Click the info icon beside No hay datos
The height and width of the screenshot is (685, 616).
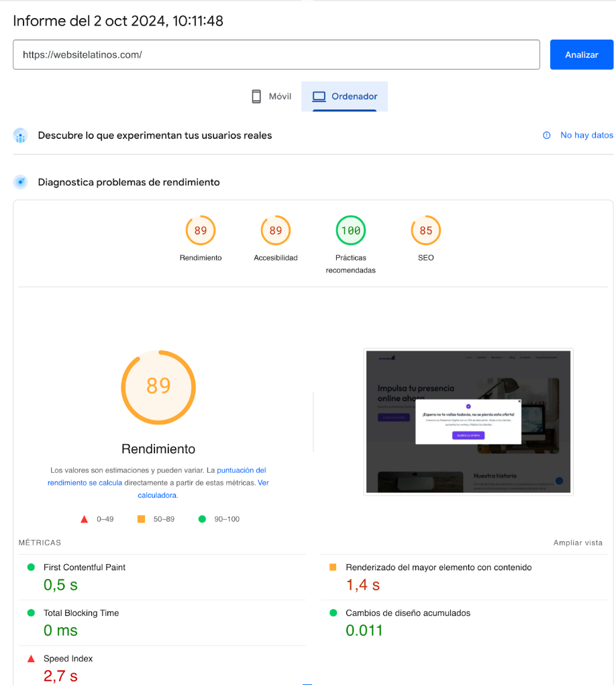[547, 136]
